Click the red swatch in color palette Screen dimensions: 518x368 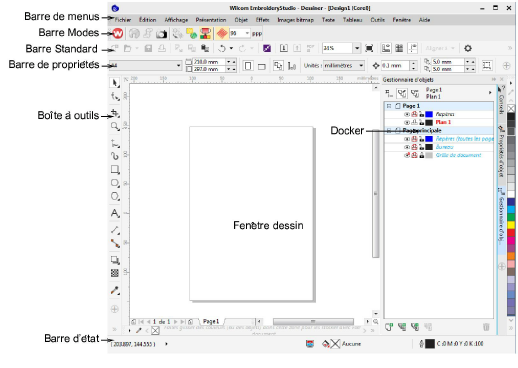tap(511, 232)
